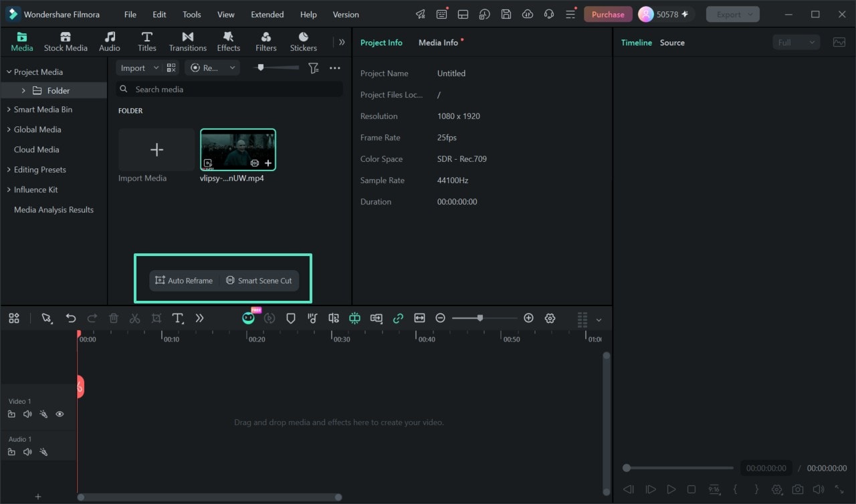Viewport: 856px width, 504px height.
Task: Zoom in timeline with plus icon
Action: point(529,318)
